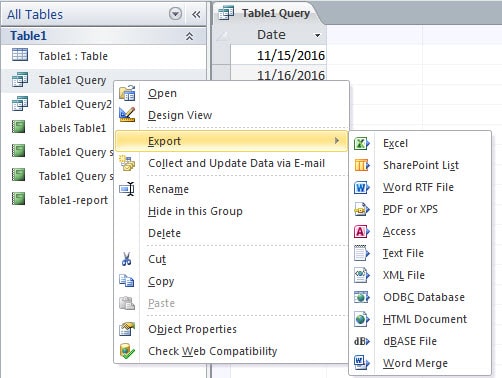Viewport: 502px width, 378px height.
Task: Click the Excel export icon
Action: tap(362, 143)
